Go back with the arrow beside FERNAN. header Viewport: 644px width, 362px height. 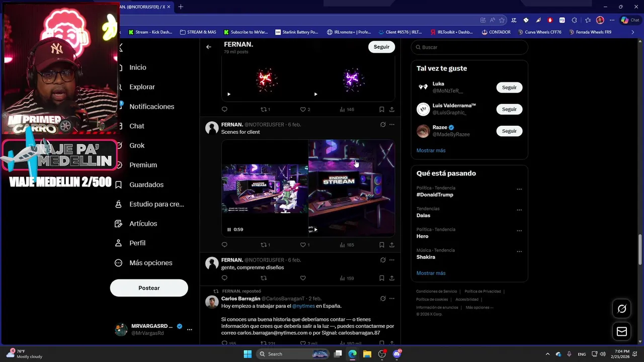[x=208, y=47]
